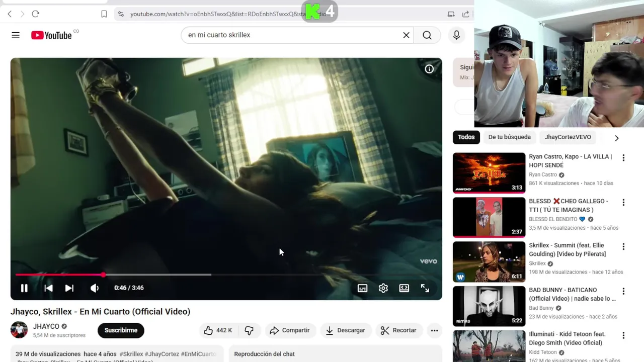
Task: Open Ryan Castro channel link
Action: point(543,174)
